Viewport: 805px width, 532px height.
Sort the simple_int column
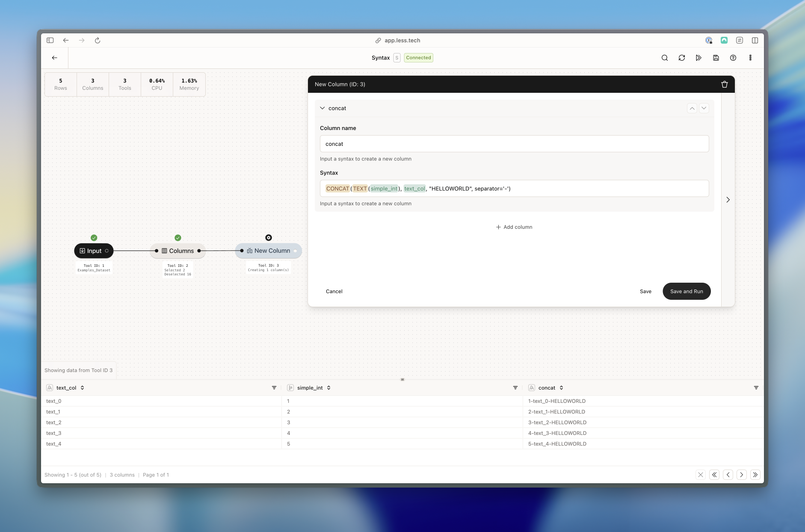[x=329, y=388]
